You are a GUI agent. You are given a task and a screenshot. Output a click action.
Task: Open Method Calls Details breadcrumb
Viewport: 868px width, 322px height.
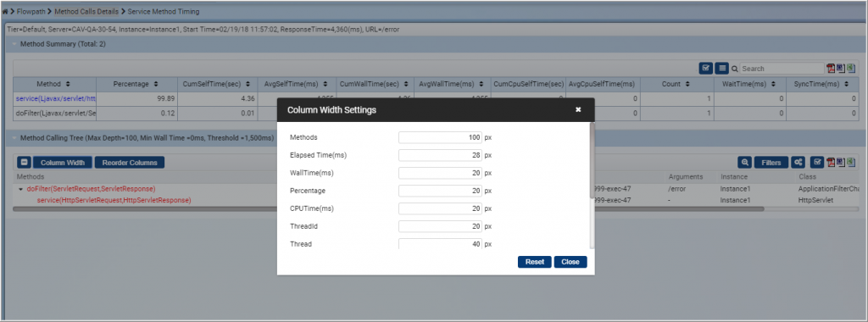tap(86, 11)
